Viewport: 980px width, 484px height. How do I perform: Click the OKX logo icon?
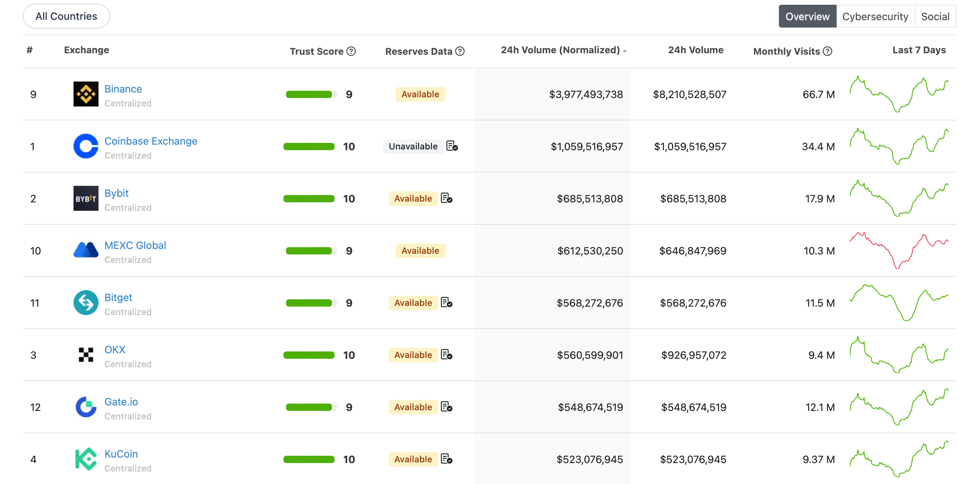[x=86, y=355]
